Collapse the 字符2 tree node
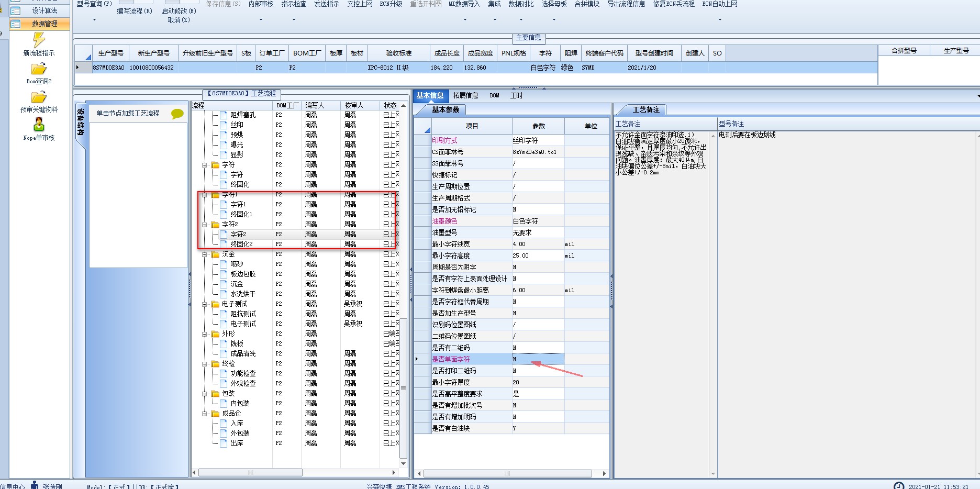The image size is (980, 489). click(205, 225)
